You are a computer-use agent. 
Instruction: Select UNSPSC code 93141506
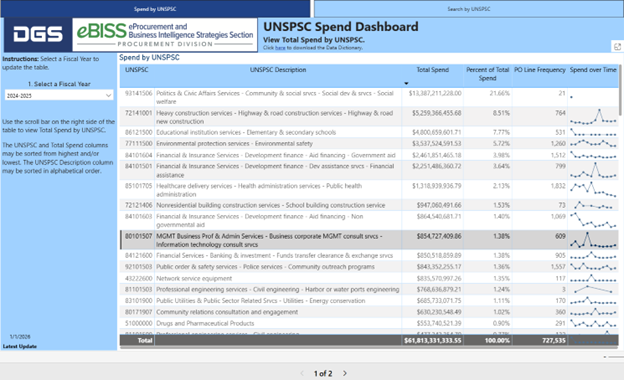pyautogui.click(x=138, y=93)
